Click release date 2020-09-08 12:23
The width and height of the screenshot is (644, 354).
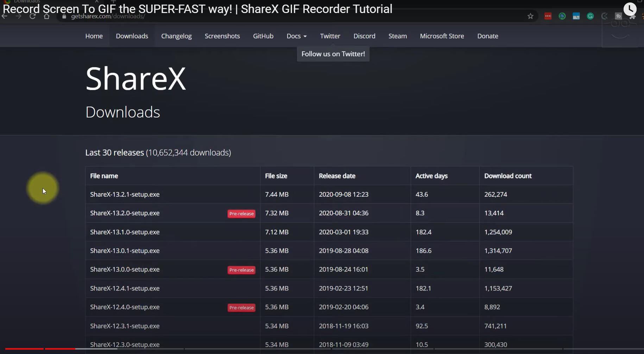(344, 194)
